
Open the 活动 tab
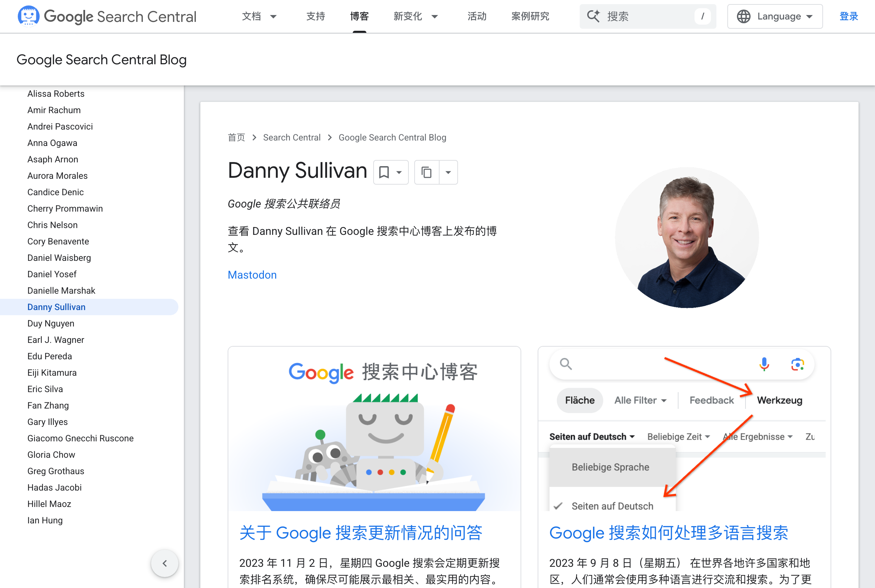click(477, 16)
